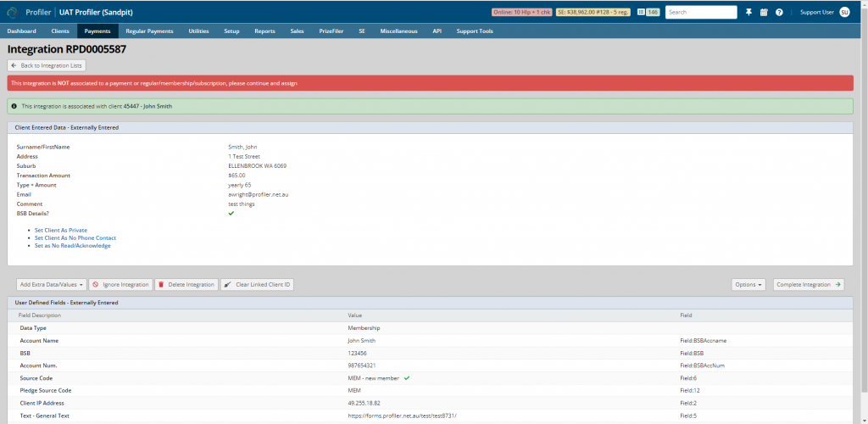Click the pin icon in header

pyautogui.click(x=748, y=12)
